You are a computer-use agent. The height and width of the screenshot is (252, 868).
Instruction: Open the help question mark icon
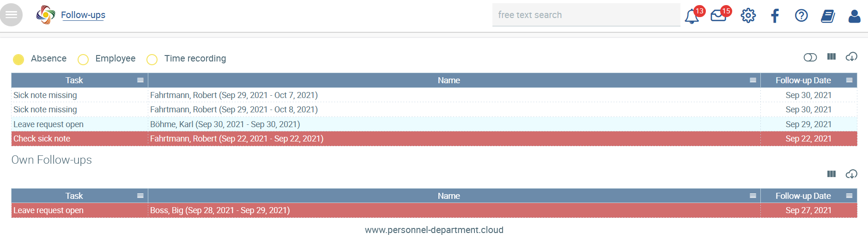[x=801, y=16]
